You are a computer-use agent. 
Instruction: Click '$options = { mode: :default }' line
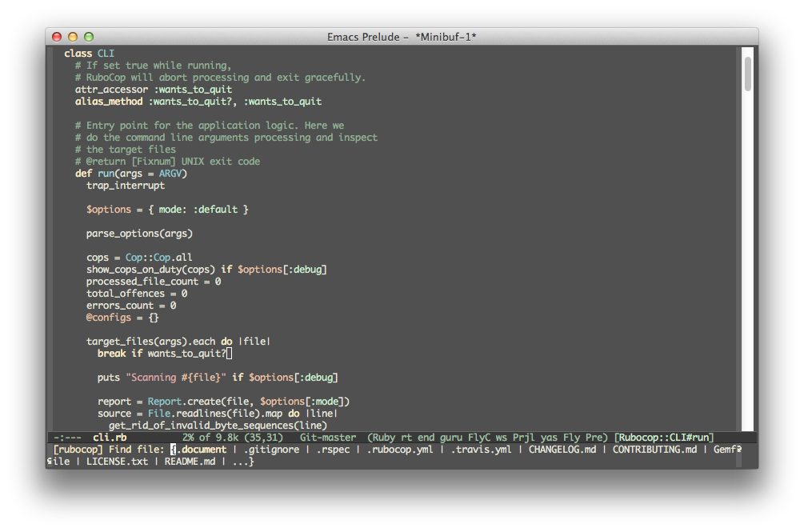point(167,209)
